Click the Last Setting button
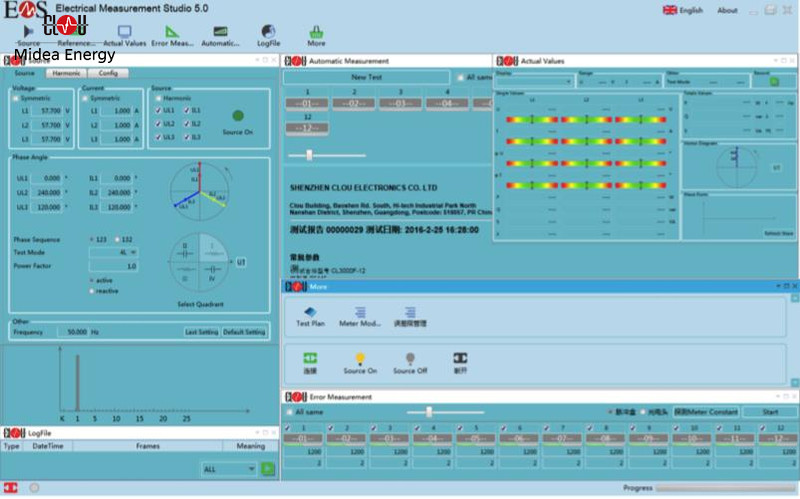This screenshot has width=800, height=499. (x=202, y=332)
